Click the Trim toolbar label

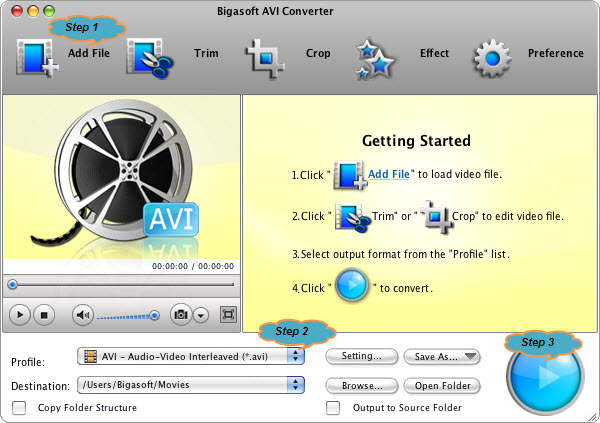click(x=206, y=53)
